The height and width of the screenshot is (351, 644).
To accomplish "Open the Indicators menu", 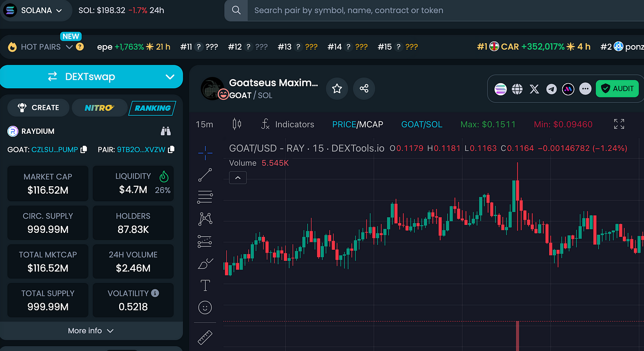I will (287, 124).
